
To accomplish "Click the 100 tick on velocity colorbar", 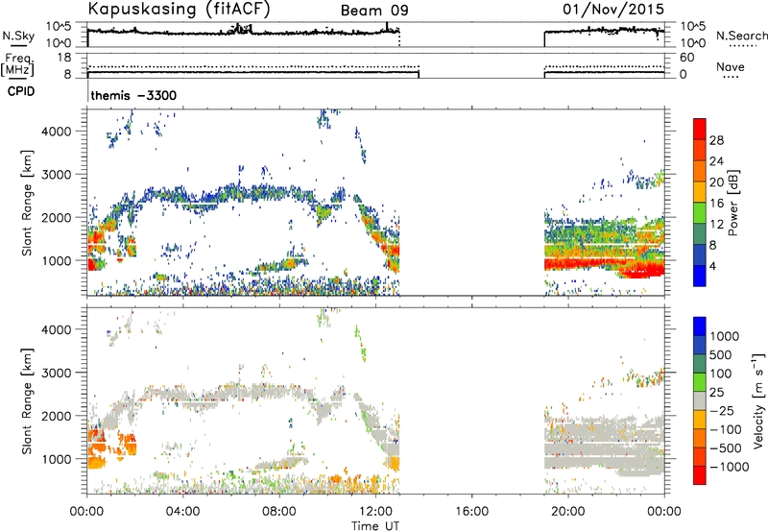I will coord(721,374).
